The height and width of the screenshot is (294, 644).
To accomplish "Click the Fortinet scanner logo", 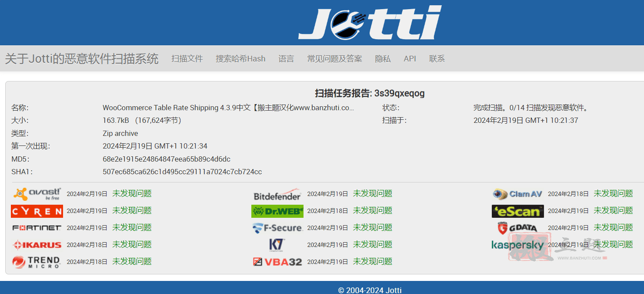I will tap(37, 228).
